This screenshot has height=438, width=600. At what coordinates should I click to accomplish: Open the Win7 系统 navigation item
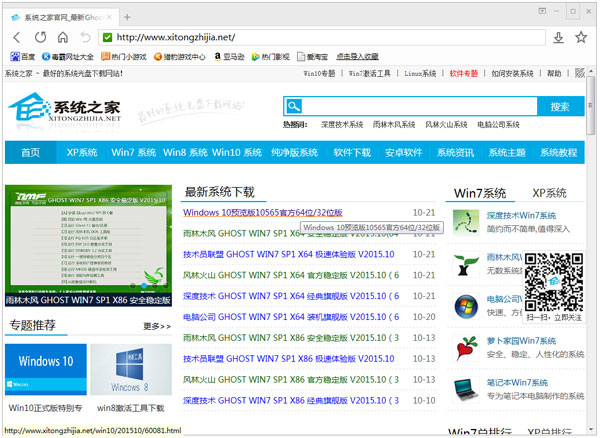click(134, 152)
